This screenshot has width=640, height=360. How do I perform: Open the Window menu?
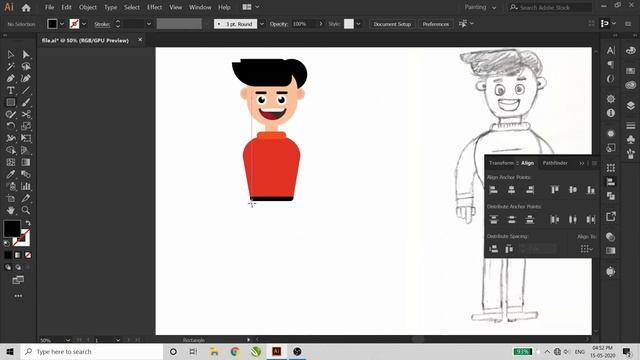[x=200, y=7]
